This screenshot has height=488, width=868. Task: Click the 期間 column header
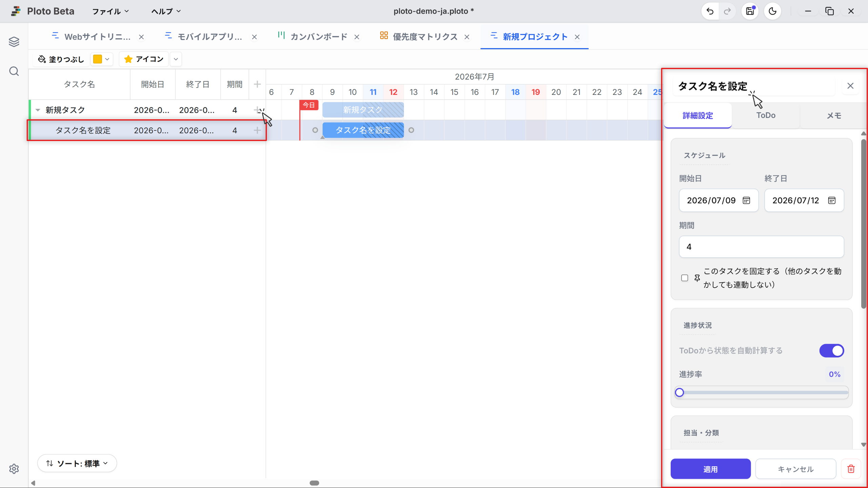pyautogui.click(x=235, y=84)
